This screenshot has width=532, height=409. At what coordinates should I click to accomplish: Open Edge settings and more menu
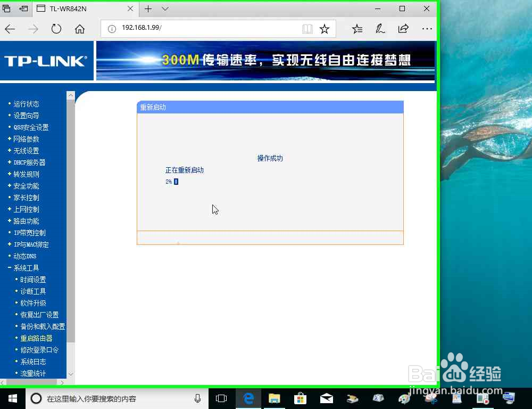click(x=427, y=29)
